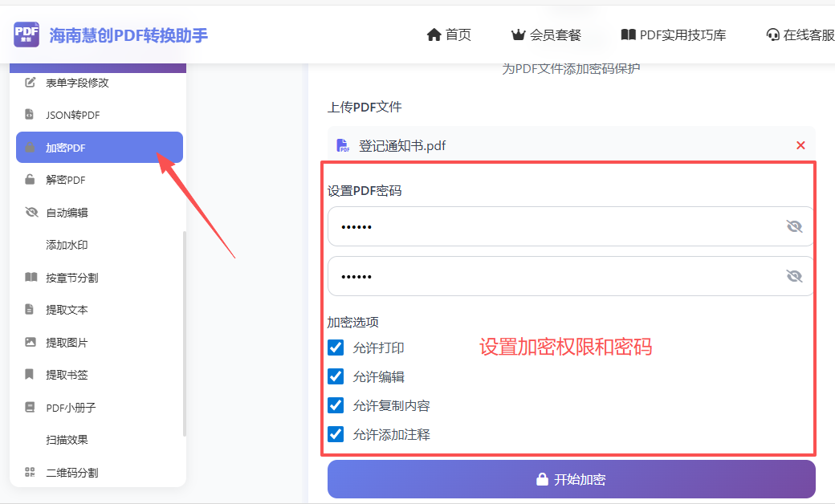Viewport: 835px width, 504px height.
Task: Show password in the confirm password field
Action: (794, 276)
